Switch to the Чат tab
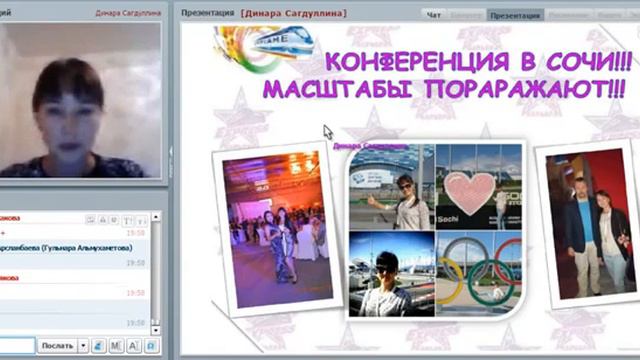This screenshot has width=640, height=360. click(x=434, y=16)
